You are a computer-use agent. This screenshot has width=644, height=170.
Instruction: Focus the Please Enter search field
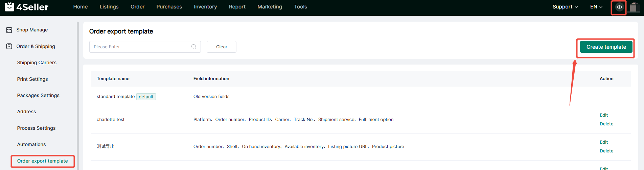[x=140, y=47]
